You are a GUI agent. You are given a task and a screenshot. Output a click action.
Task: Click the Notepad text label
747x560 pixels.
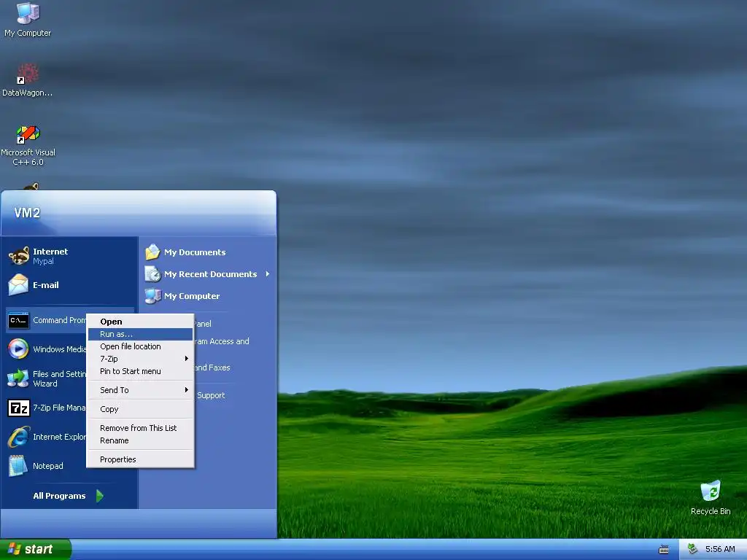pos(47,466)
